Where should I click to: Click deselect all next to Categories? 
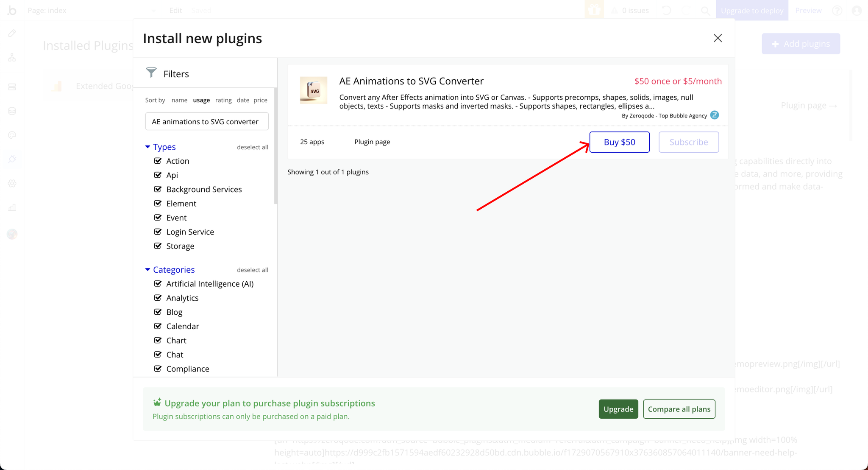tap(253, 270)
